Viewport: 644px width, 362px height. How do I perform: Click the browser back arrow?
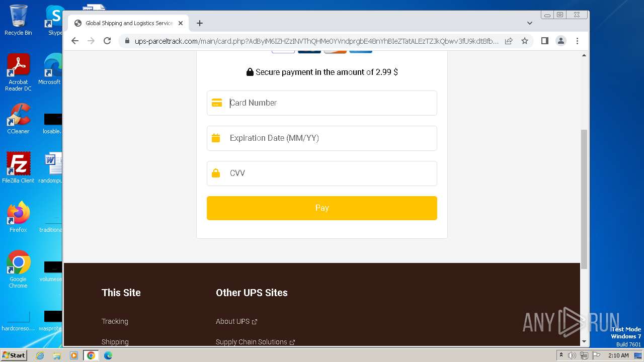click(x=75, y=41)
